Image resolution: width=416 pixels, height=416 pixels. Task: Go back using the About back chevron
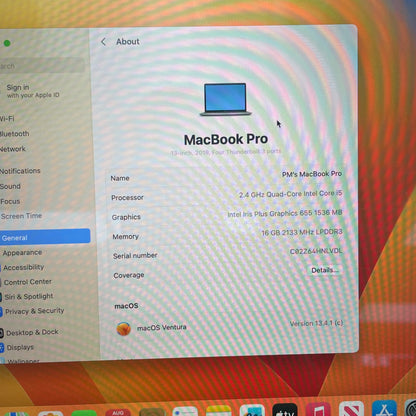tap(103, 42)
